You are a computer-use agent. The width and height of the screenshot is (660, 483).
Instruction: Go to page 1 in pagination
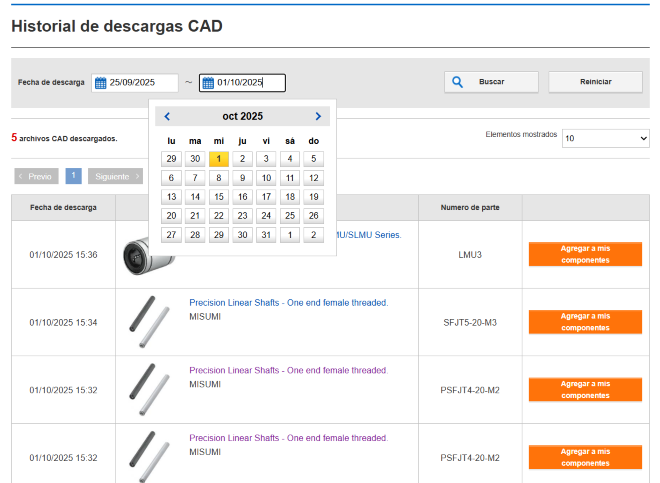(73, 176)
